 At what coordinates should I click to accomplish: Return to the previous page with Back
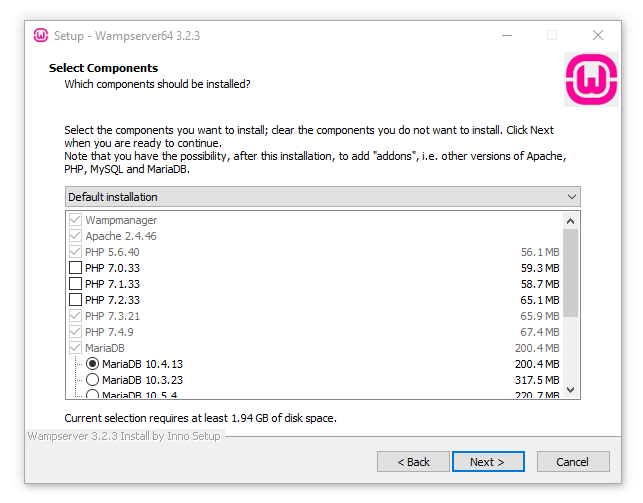pos(413,462)
